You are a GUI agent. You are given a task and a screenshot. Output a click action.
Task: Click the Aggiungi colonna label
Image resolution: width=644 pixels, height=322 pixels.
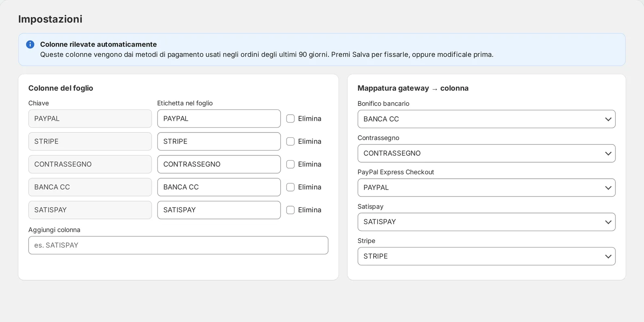(54, 230)
